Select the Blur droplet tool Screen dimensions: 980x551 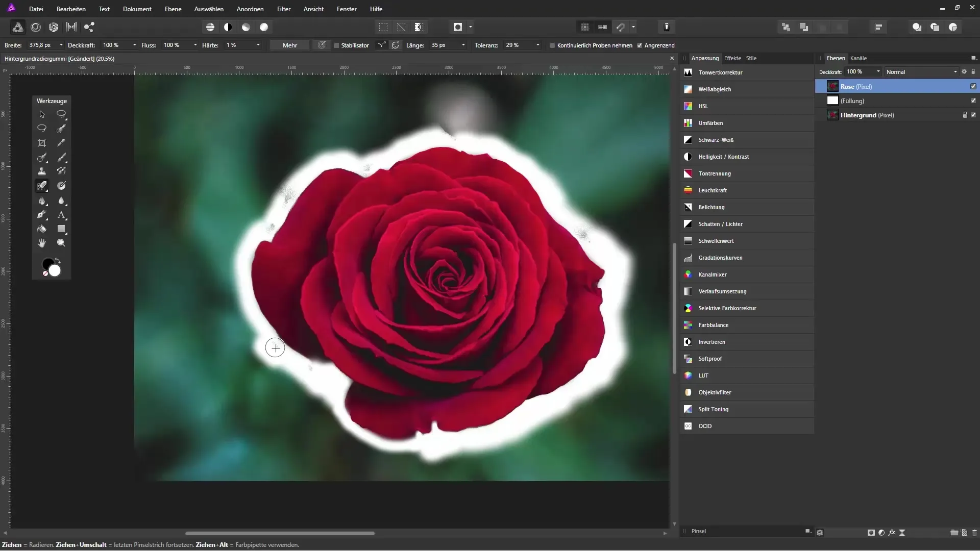(x=61, y=201)
